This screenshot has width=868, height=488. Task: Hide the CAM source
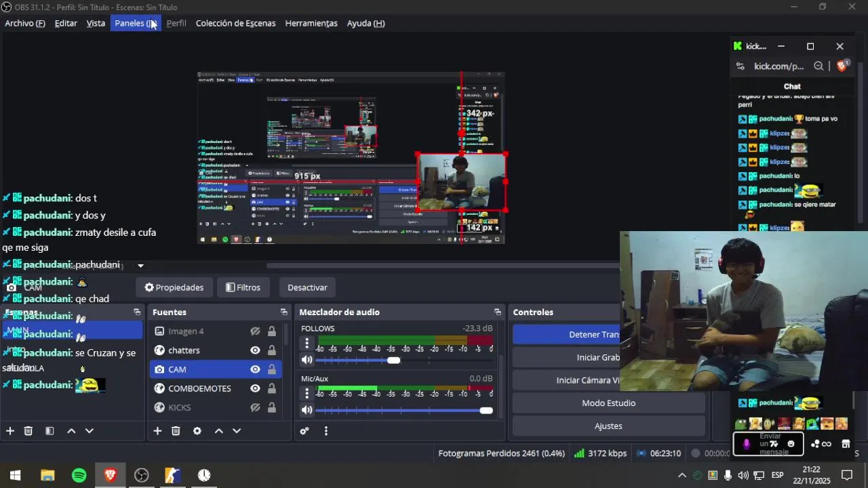tap(255, 369)
